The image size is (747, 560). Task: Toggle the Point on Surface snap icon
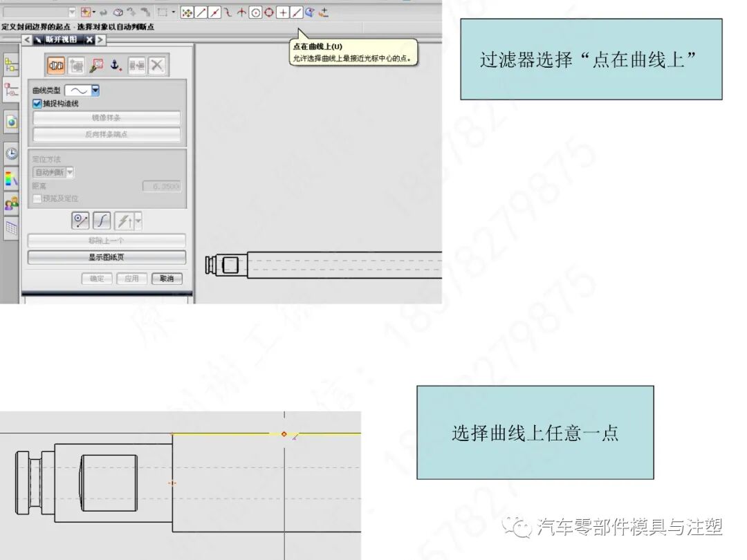pos(310,13)
